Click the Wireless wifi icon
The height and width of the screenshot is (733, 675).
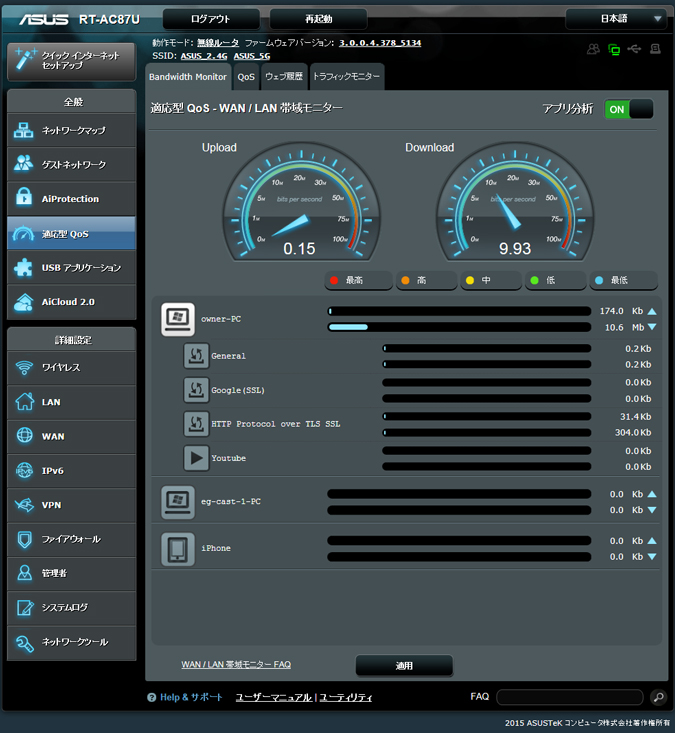(24, 367)
